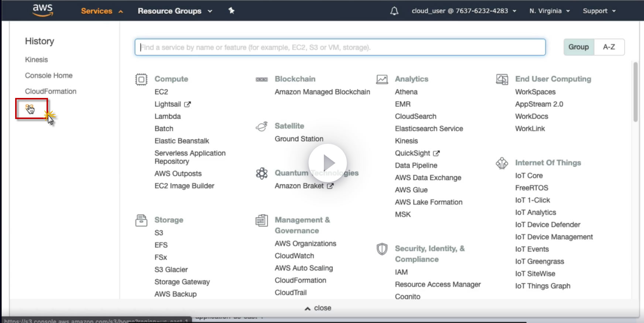The width and height of the screenshot is (644, 323).
Task: Open the N. Virginia region dropdown
Action: tap(549, 11)
